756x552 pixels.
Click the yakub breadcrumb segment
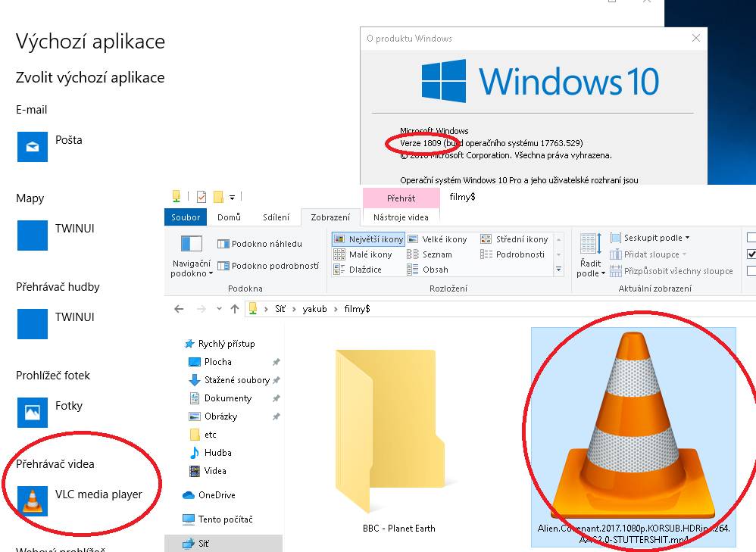point(315,309)
